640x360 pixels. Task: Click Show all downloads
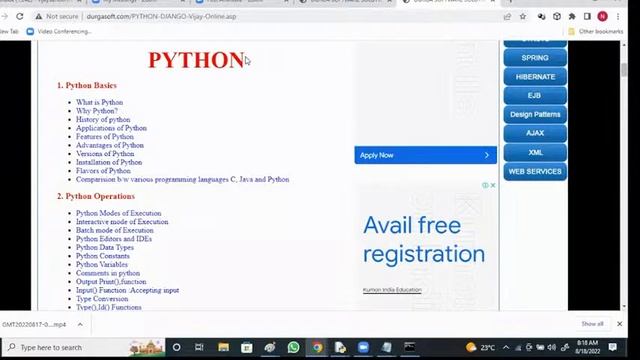[592, 324]
